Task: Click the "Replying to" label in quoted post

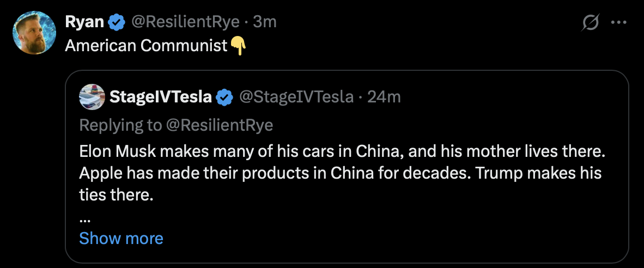Action: [120, 125]
